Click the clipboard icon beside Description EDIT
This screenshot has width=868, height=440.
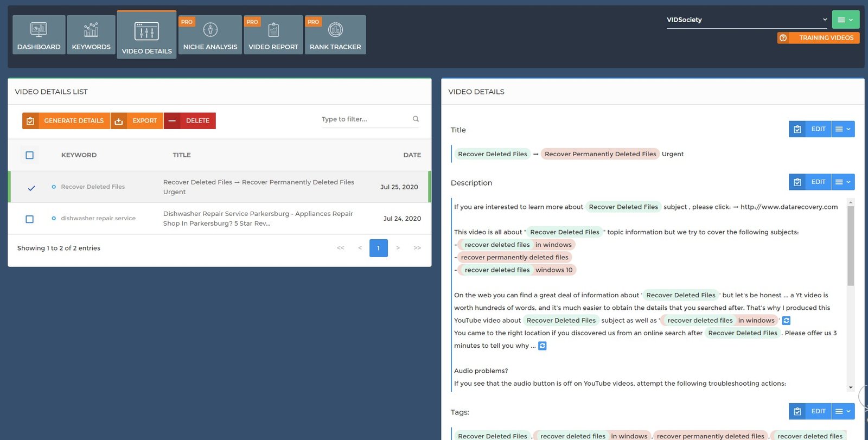click(x=797, y=182)
